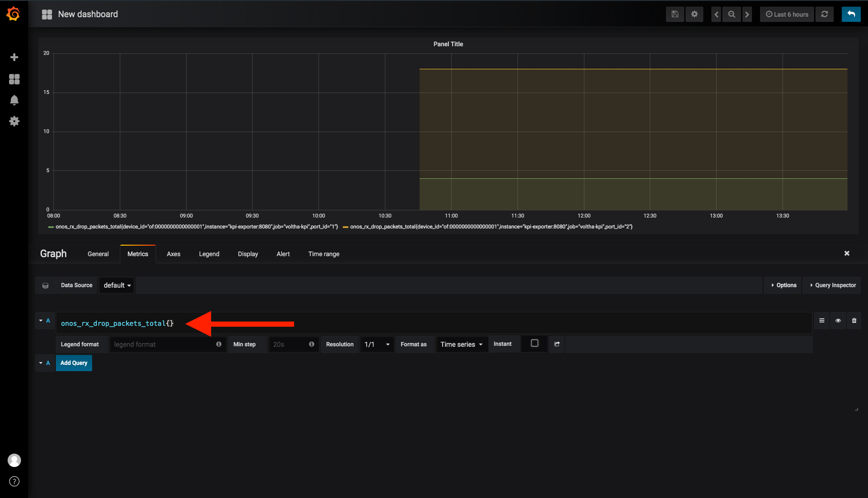Switch to the General tab
The width and height of the screenshot is (868, 498).
click(98, 254)
